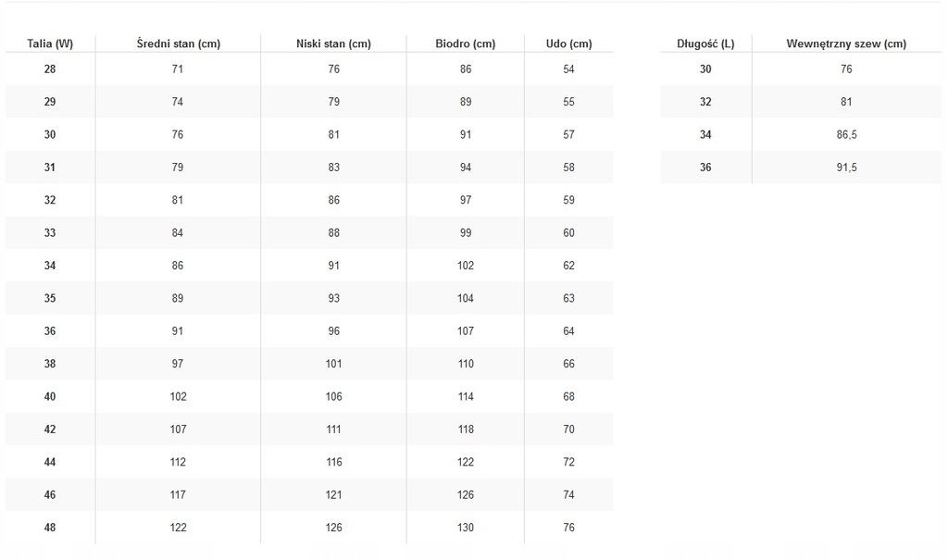Click waist size 28 row label
The width and height of the screenshot is (948, 560).
click(x=50, y=69)
